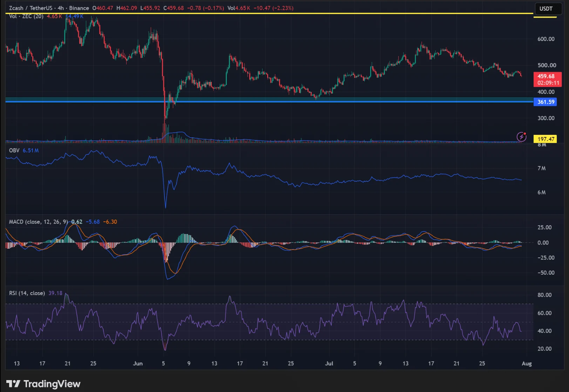Click the 600.00 price axis label

coord(546,39)
